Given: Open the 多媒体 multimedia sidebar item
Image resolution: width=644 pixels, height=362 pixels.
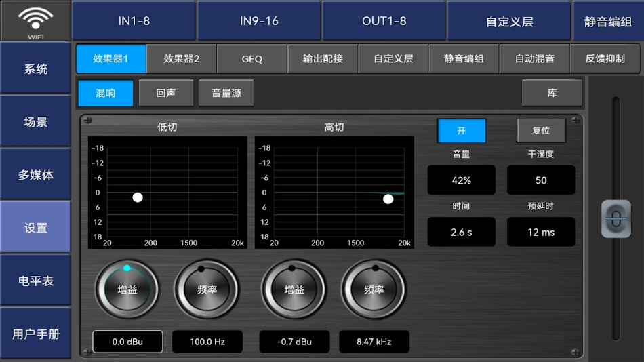Looking at the screenshot, I should [x=35, y=174].
